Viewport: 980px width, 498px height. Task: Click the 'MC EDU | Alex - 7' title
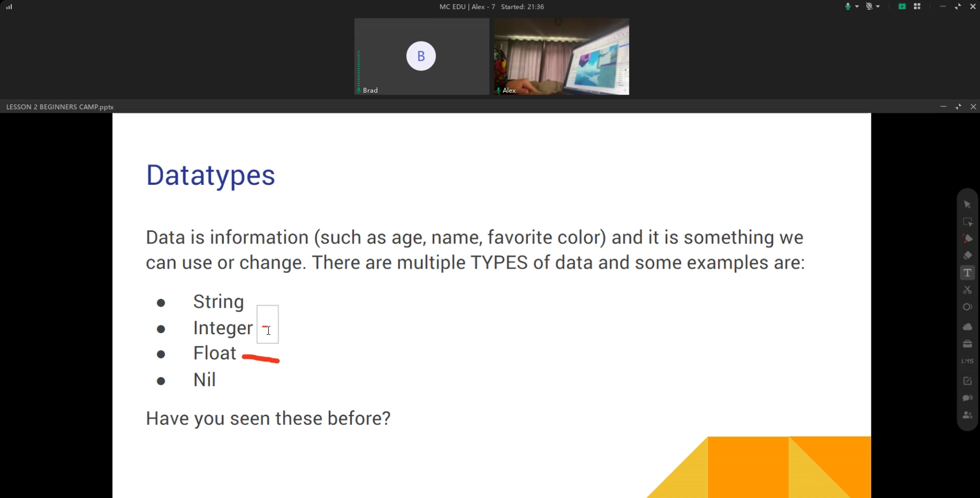click(467, 7)
